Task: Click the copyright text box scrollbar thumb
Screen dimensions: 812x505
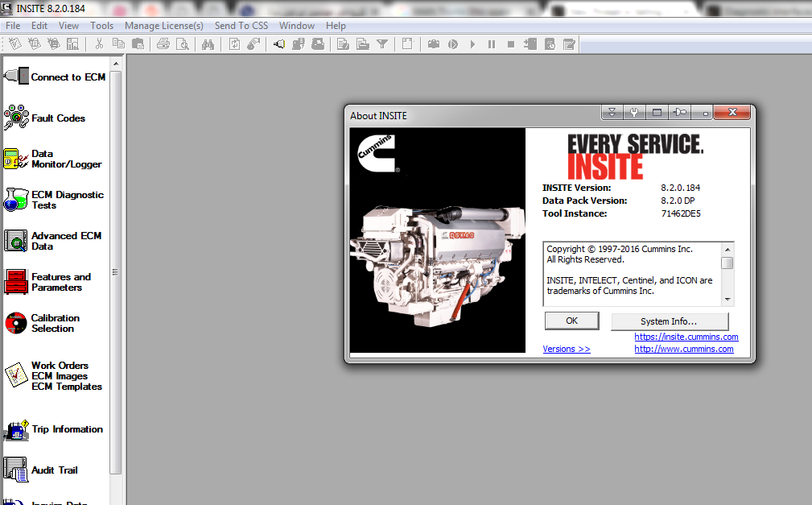Action: 728,263
